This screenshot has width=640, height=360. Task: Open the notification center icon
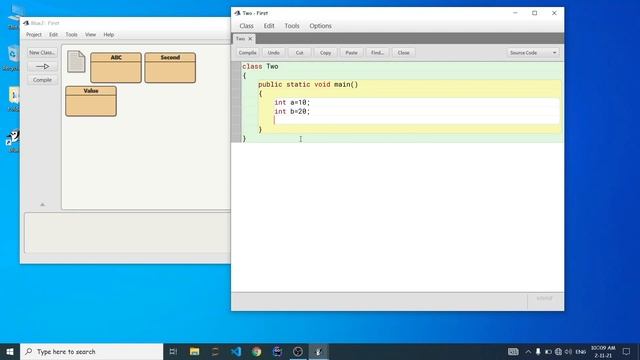[627, 351]
